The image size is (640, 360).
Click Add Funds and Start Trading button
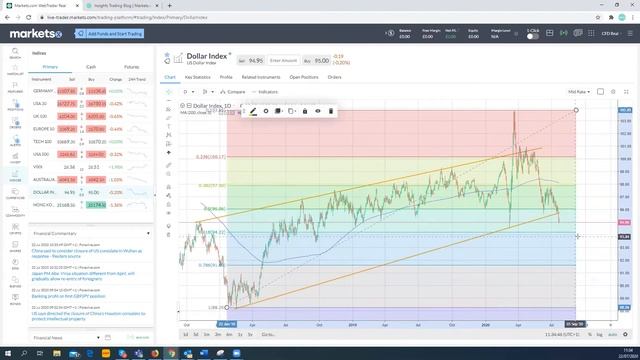pyautogui.click(x=109, y=34)
